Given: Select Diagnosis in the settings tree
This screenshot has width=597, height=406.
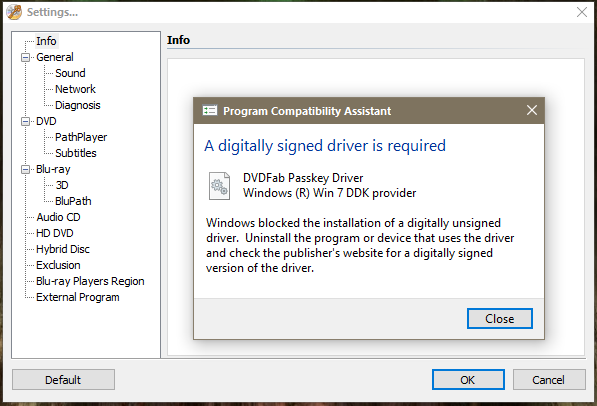Looking at the screenshot, I should tap(78, 105).
